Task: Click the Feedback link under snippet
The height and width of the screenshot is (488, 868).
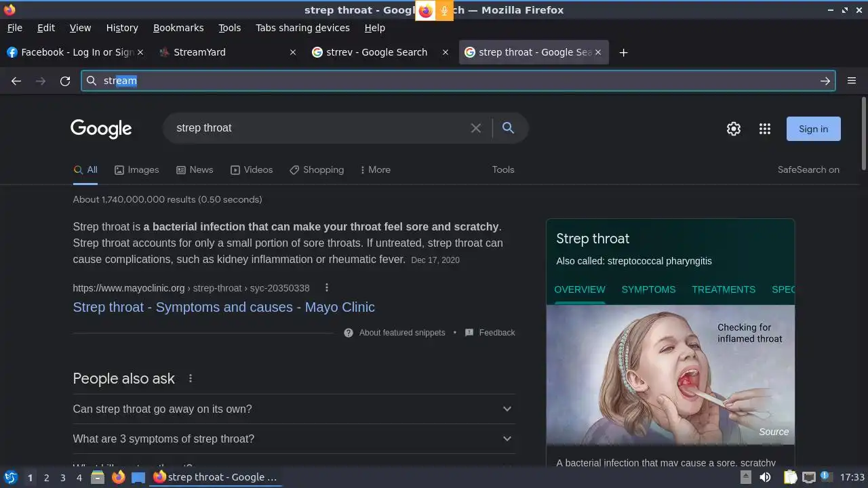Action: 496,333
